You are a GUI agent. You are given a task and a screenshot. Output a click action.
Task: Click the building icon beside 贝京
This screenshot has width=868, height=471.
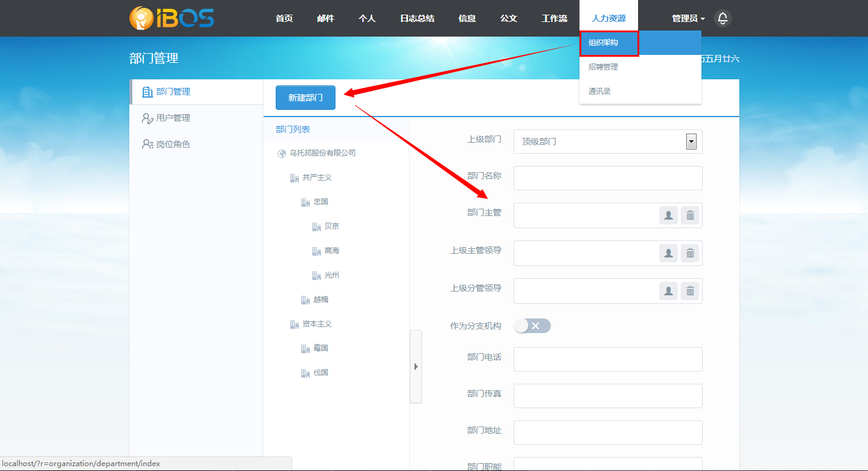coord(317,227)
